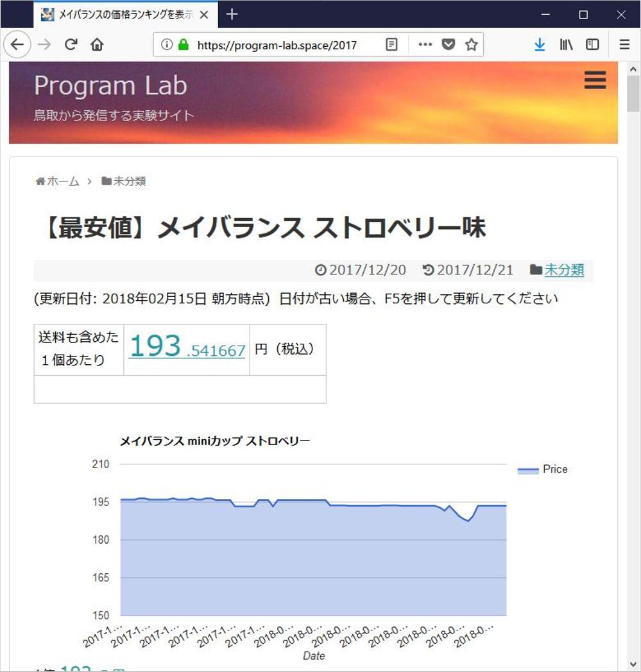This screenshot has width=641, height=672.
Task: Click the green secure connection padlock
Action: pos(184,44)
